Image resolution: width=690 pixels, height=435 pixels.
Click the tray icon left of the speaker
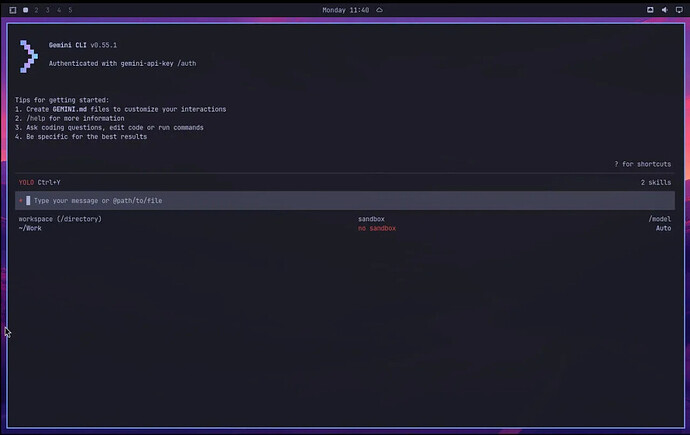(x=650, y=10)
